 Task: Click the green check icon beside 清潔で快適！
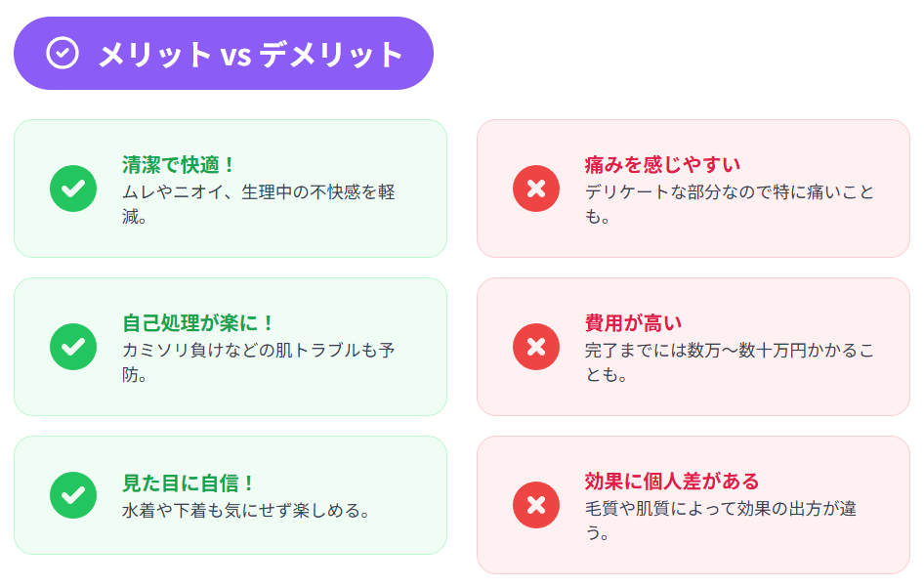[73, 189]
